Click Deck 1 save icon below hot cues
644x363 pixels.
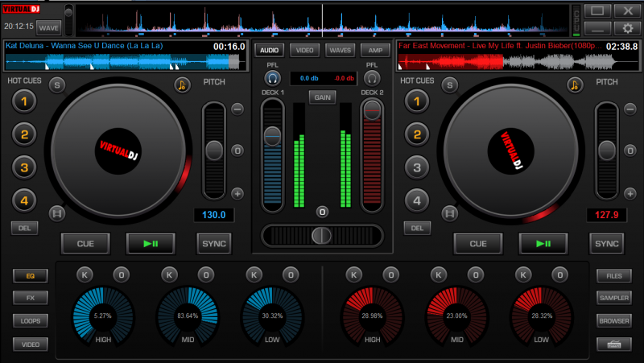click(x=57, y=213)
